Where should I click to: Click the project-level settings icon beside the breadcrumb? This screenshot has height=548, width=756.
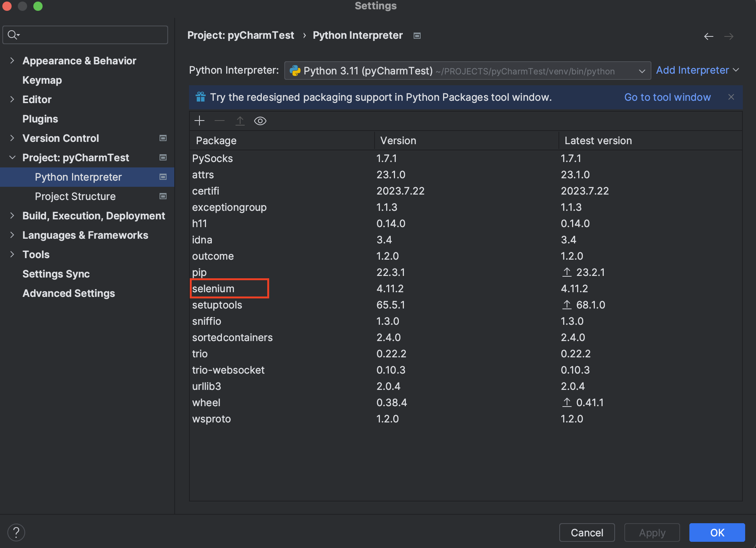tap(417, 36)
